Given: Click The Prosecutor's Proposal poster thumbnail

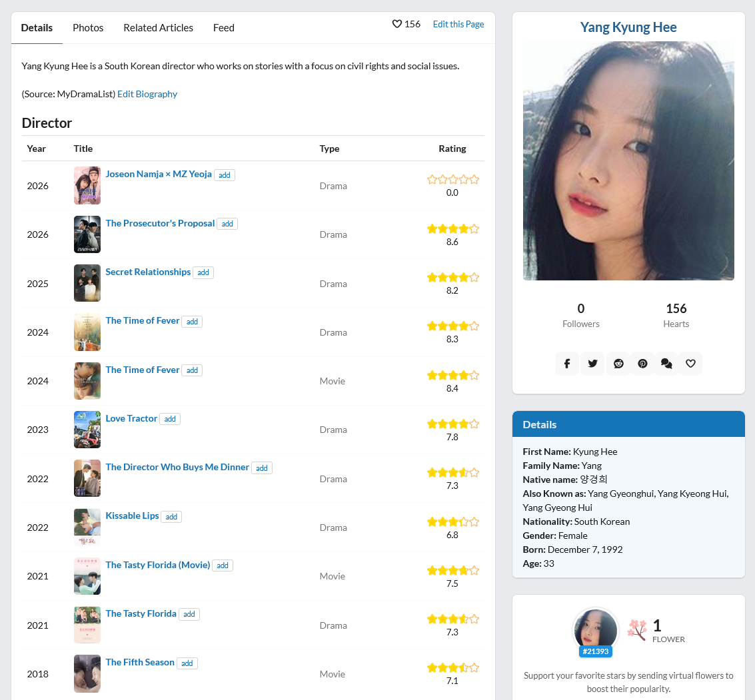Looking at the screenshot, I should (x=87, y=234).
